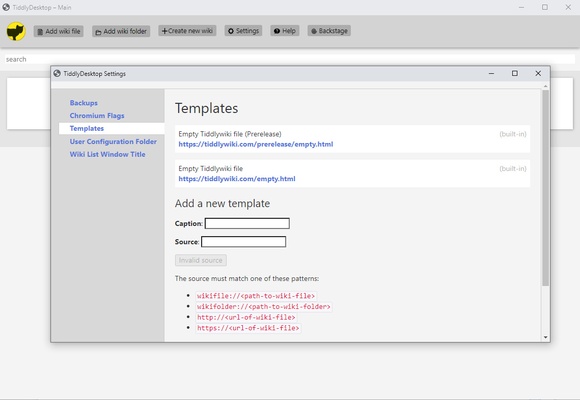Maximize the TiddlyDesktop Settings window
The image size is (580, 400).
pyautogui.click(x=515, y=74)
